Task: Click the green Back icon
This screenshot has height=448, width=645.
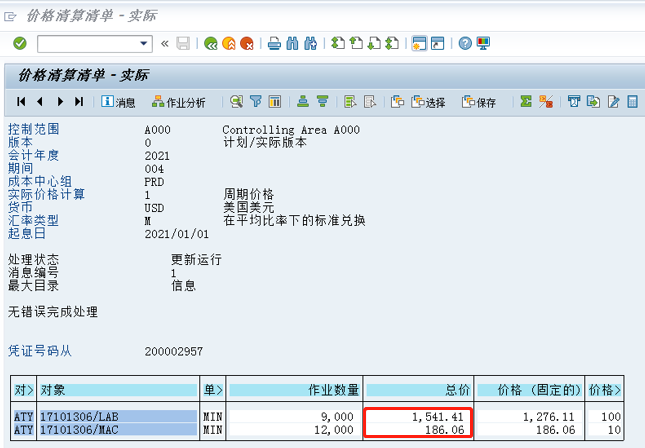Action: [x=211, y=43]
